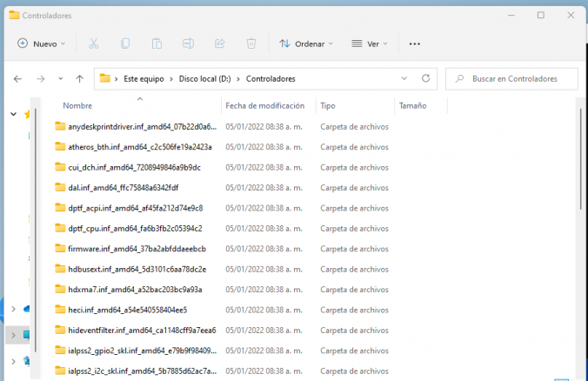The width and height of the screenshot is (588, 381).
Task: Go up one folder level
Action: click(80, 78)
